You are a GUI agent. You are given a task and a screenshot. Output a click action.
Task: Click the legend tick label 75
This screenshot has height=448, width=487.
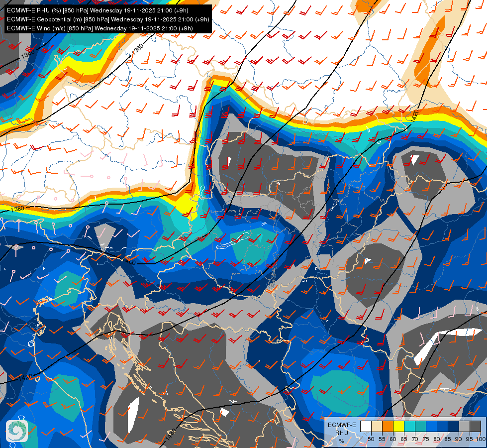(x=426, y=440)
